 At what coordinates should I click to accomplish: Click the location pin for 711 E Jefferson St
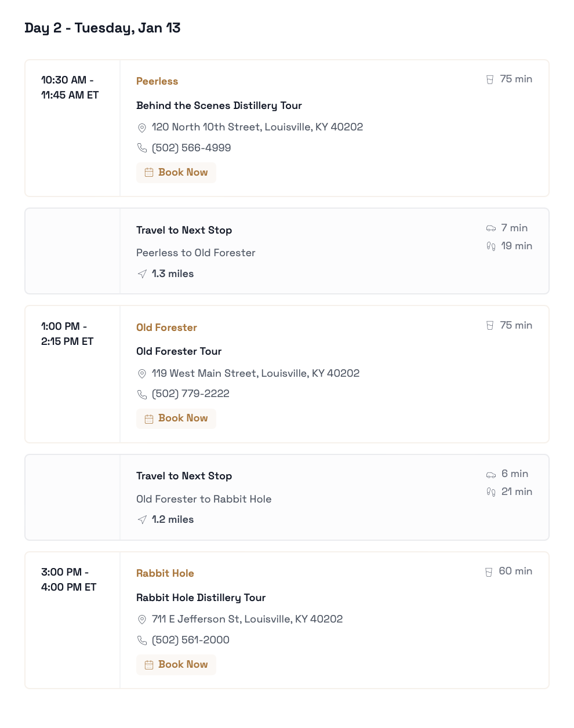(x=142, y=620)
